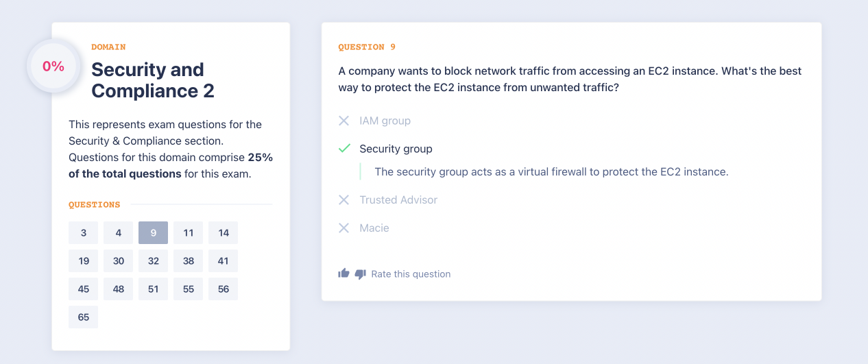This screenshot has width=868, height=364.
Task: Open question 14 in the grid
Action: pyautogui.click(x=224, y=233)
